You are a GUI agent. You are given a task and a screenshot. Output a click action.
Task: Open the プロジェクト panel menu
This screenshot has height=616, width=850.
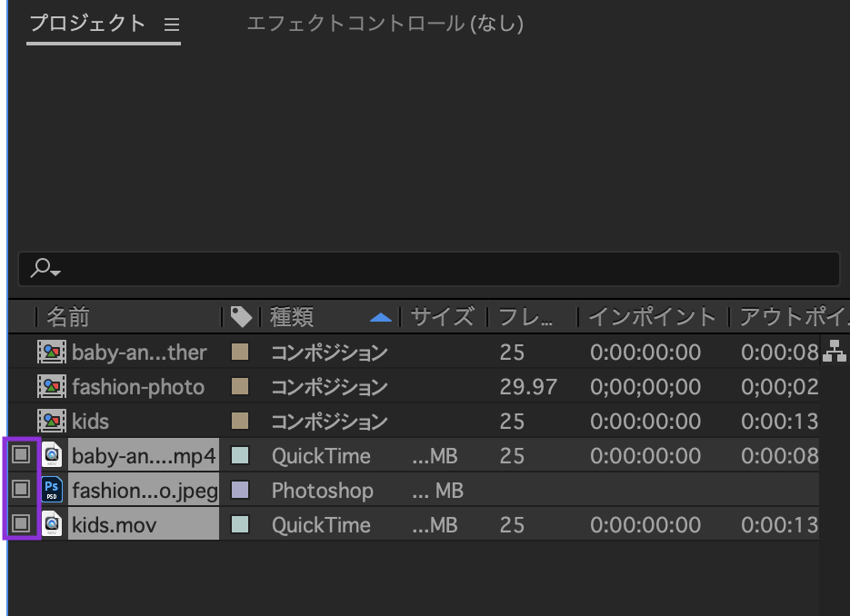click(172, 25)
